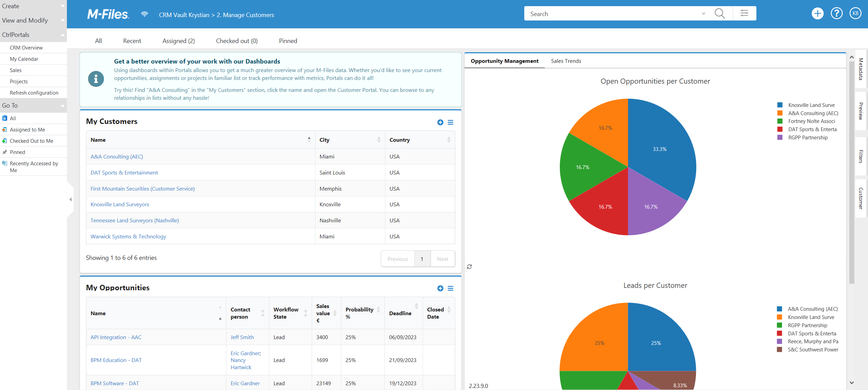
Task: Toggle the Pinned items filter
Action: click(x=287, y=40)
